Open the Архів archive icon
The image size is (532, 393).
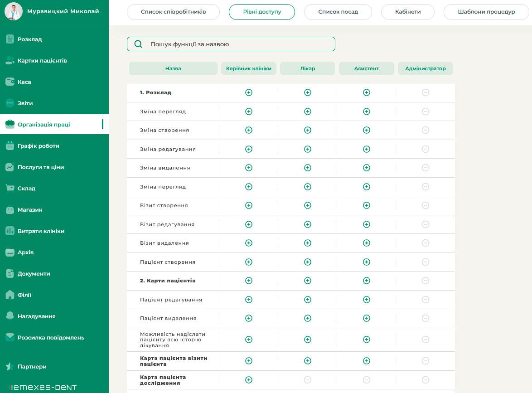coord(10,252)
